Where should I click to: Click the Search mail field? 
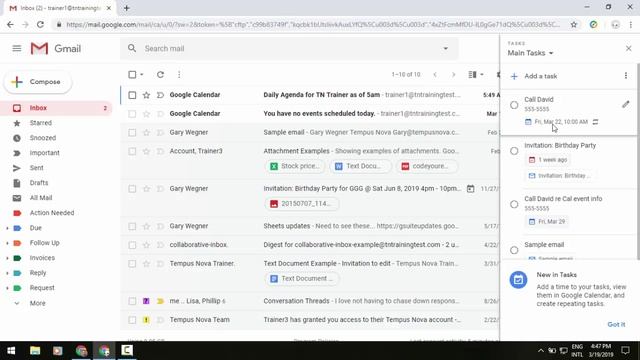pyautogui.click(x=289, y=49)
